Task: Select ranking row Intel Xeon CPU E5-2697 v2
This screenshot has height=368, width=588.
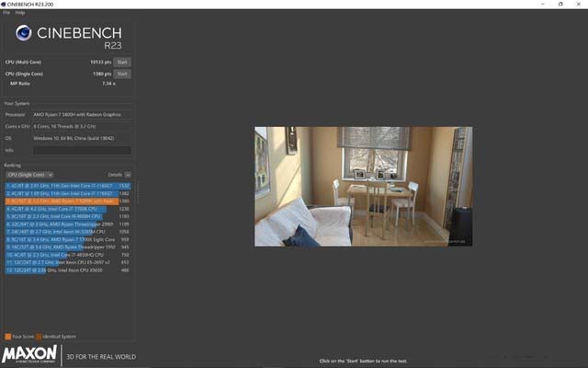Action: click(68, 262)
